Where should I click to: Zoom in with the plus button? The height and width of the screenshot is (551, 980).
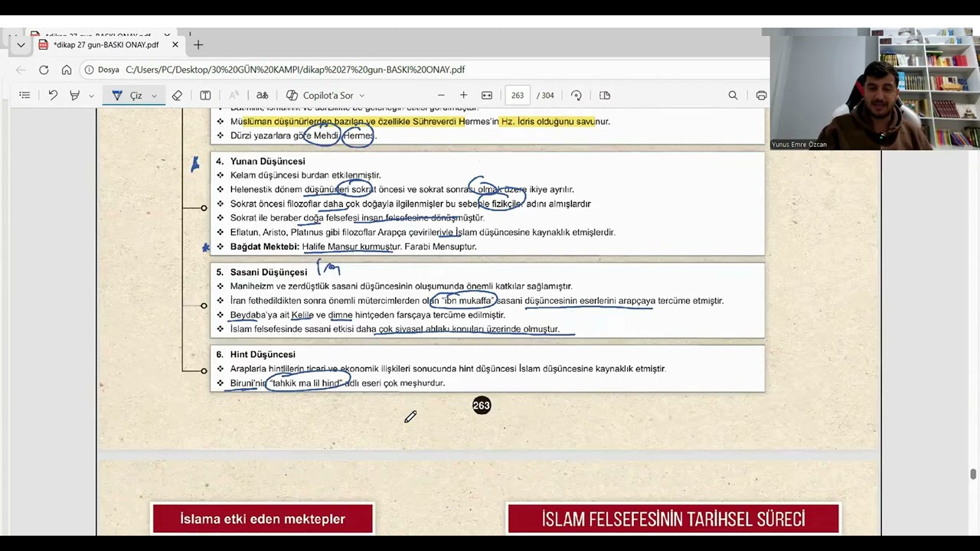click(x=463, y=96)
